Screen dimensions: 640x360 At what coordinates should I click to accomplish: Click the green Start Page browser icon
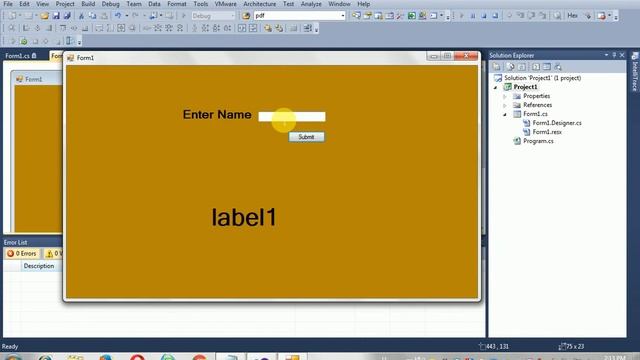coord(411,16)
